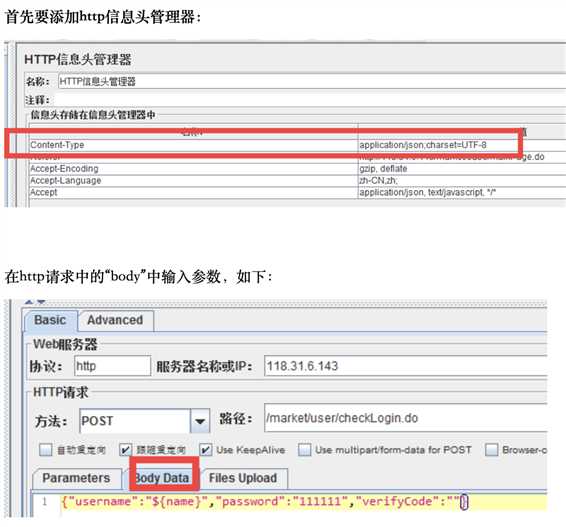The height and width of the screenshot is (527, 566).
Task: Click the zh-CN,zh; value cell
Action: click(462, 181)
